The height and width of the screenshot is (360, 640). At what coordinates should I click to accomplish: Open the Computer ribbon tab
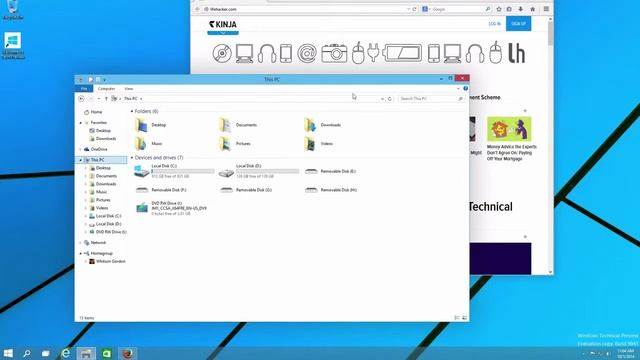click(106, 89)
